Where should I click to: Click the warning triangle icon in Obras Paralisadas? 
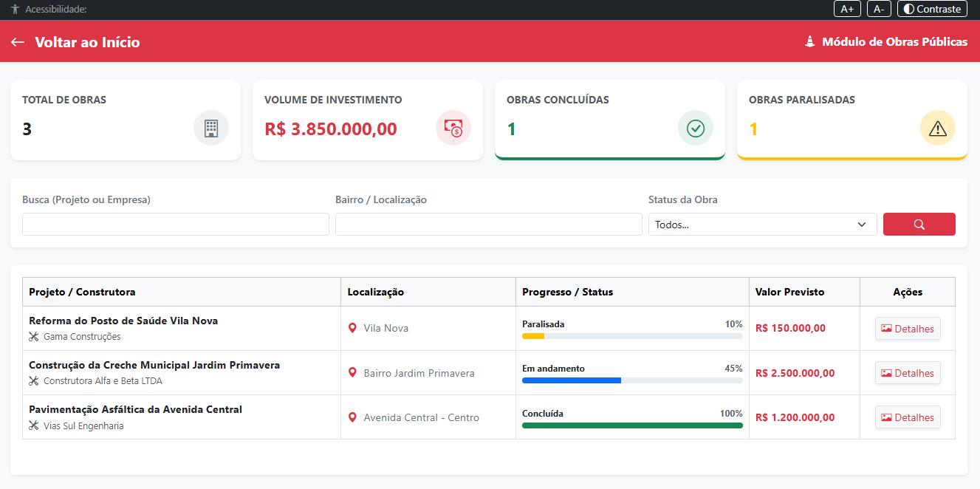[938, 129]
